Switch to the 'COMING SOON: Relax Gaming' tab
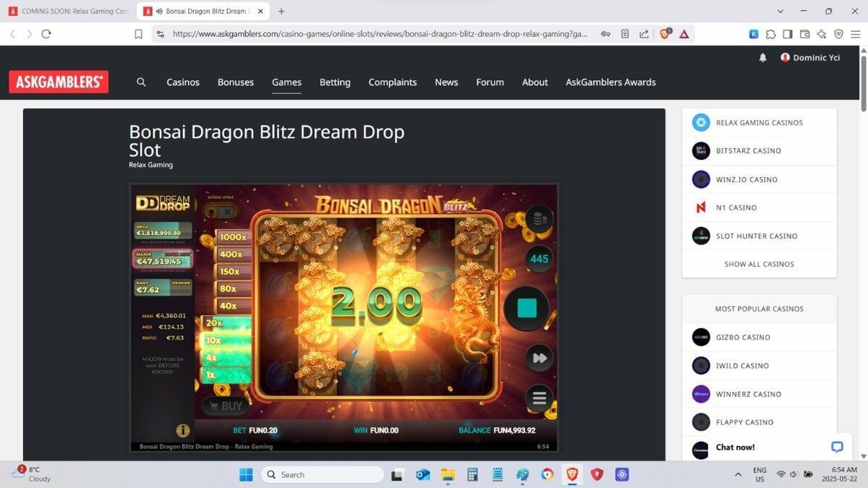868x488 pixels. click(69, 12)
